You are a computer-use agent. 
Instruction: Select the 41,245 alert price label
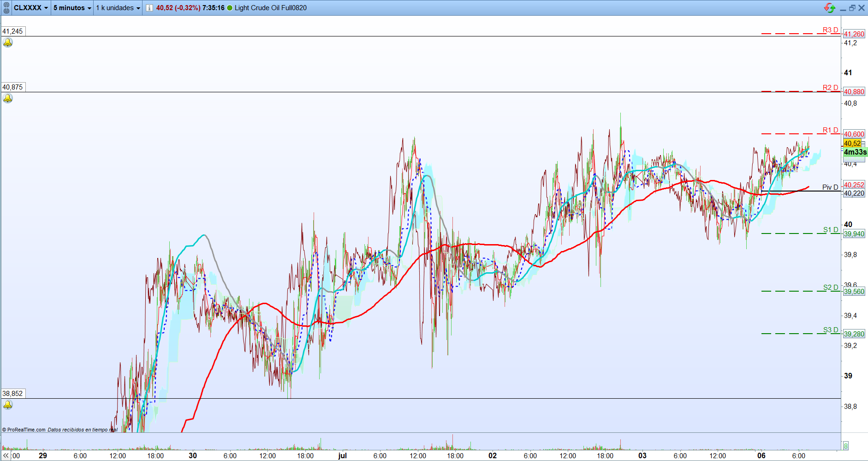point(13,31)
